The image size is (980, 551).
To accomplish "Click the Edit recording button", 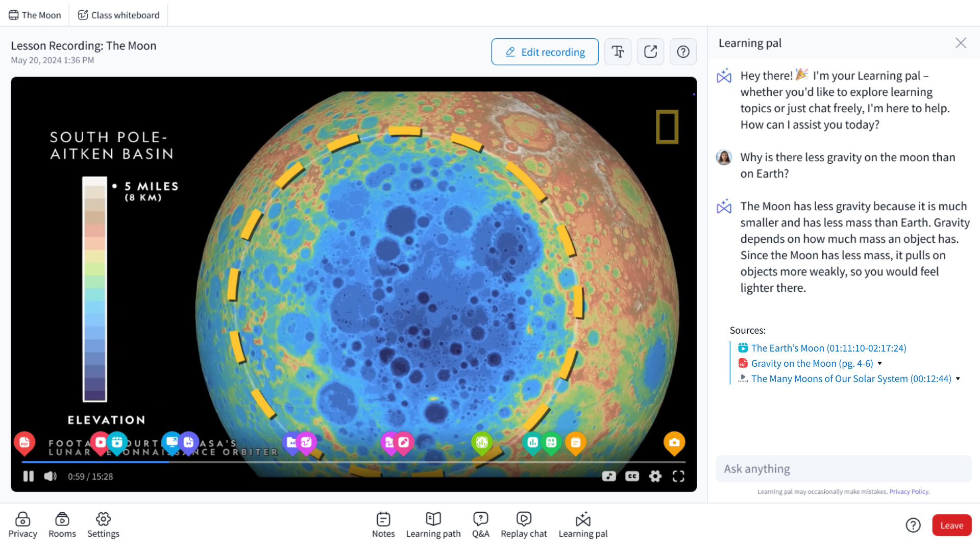I will click(545, 52).
